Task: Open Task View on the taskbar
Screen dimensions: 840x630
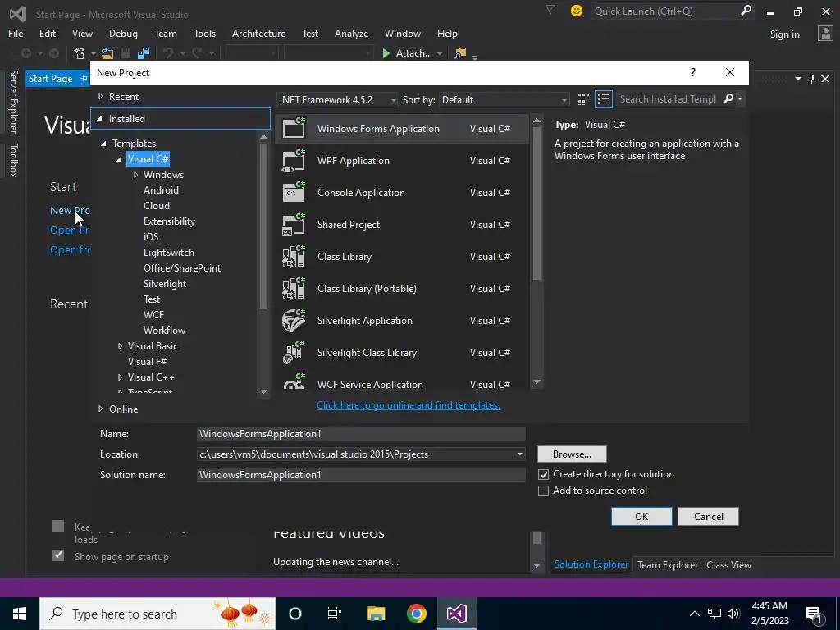Action: click(335, 614)
